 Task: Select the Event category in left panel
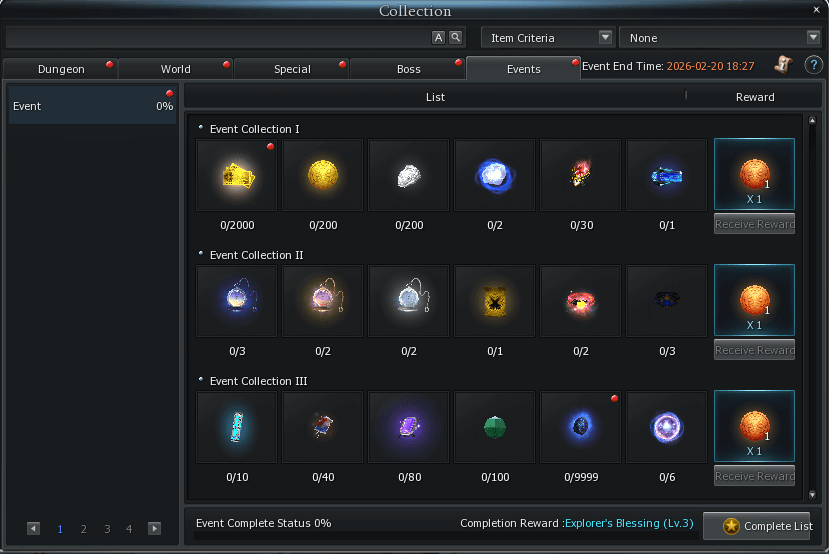click(92, 106)
